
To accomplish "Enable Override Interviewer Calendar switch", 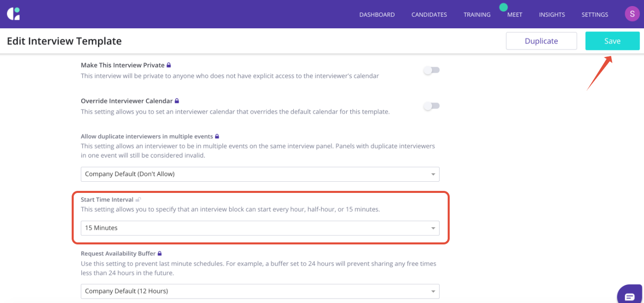I will [432, 106].
